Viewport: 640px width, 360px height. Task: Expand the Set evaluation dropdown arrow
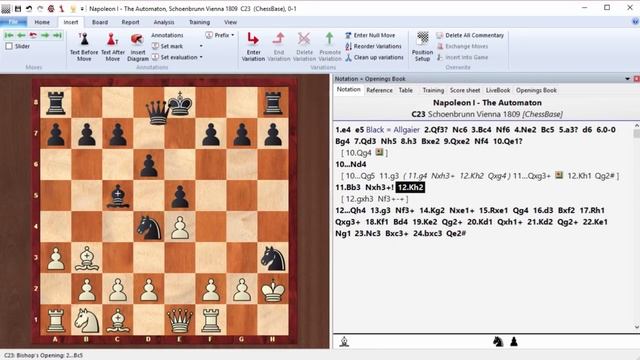tap(201, 57)
